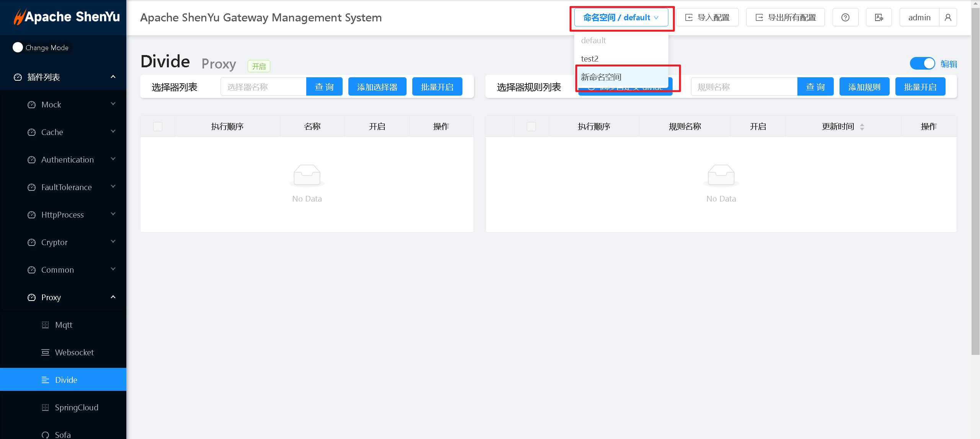Click the Mqtt sidebar icon
Viewport: 980px width, 439px height.
[x=45, y=325]
